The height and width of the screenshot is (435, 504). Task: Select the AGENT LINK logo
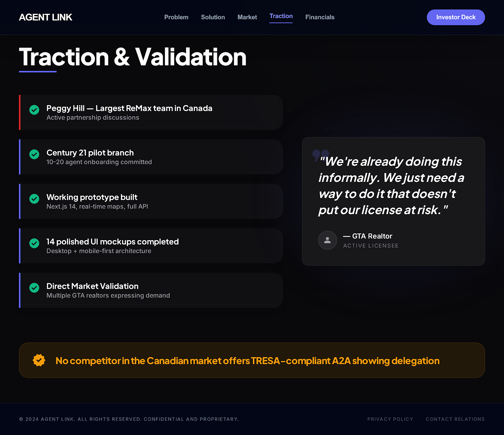click(45, 17)
